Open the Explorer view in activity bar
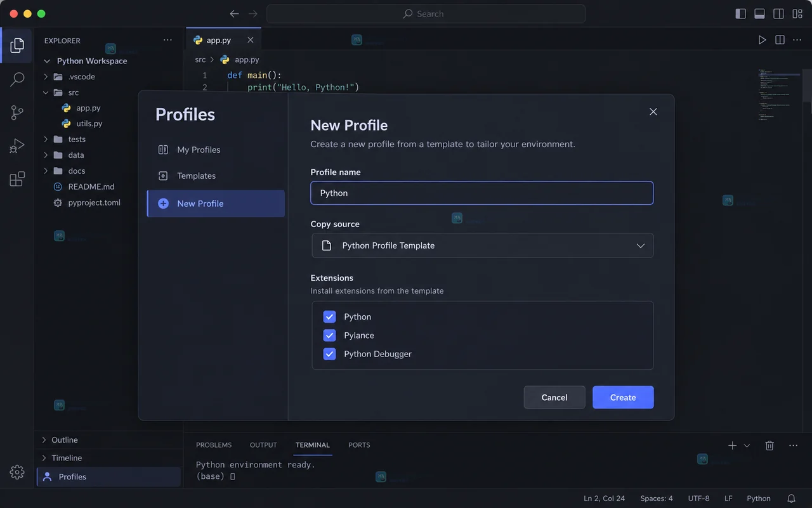812x508 pixels. coord(17,45)
